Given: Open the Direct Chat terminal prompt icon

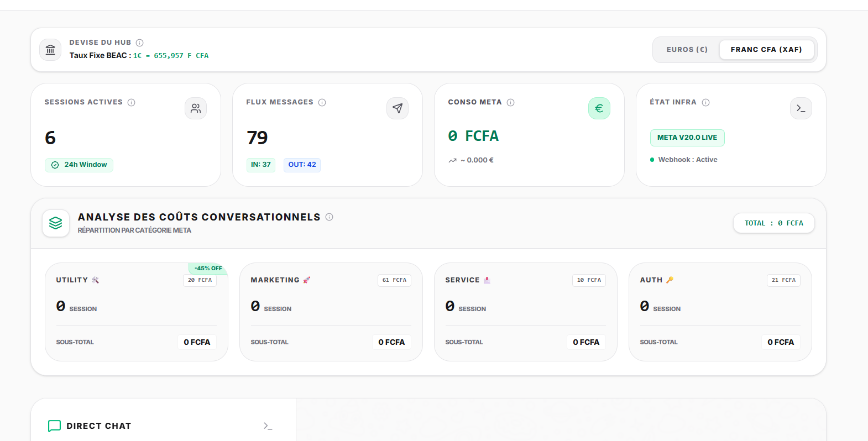Looking at the screenshot, I should pyautogui.click(x=268, y=426).
